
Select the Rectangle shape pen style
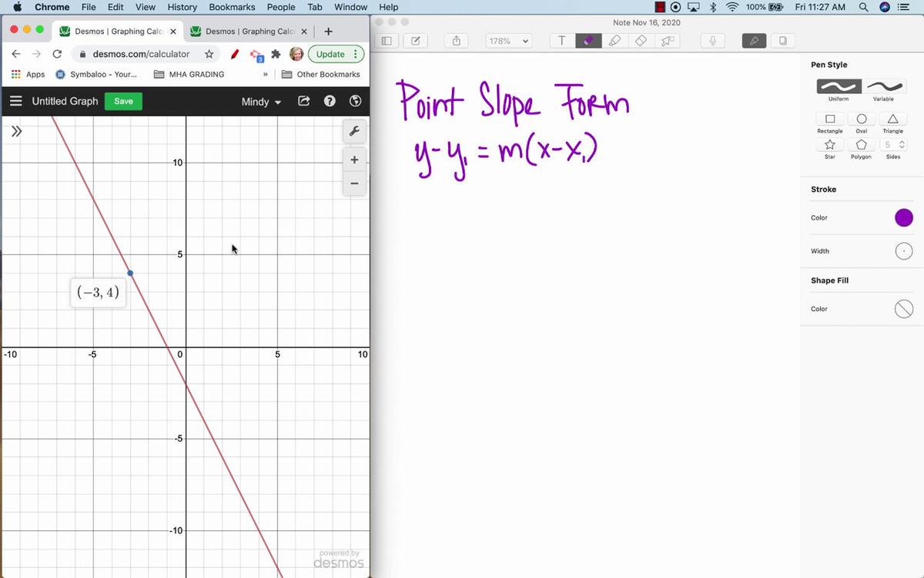(x=829, y=119)
